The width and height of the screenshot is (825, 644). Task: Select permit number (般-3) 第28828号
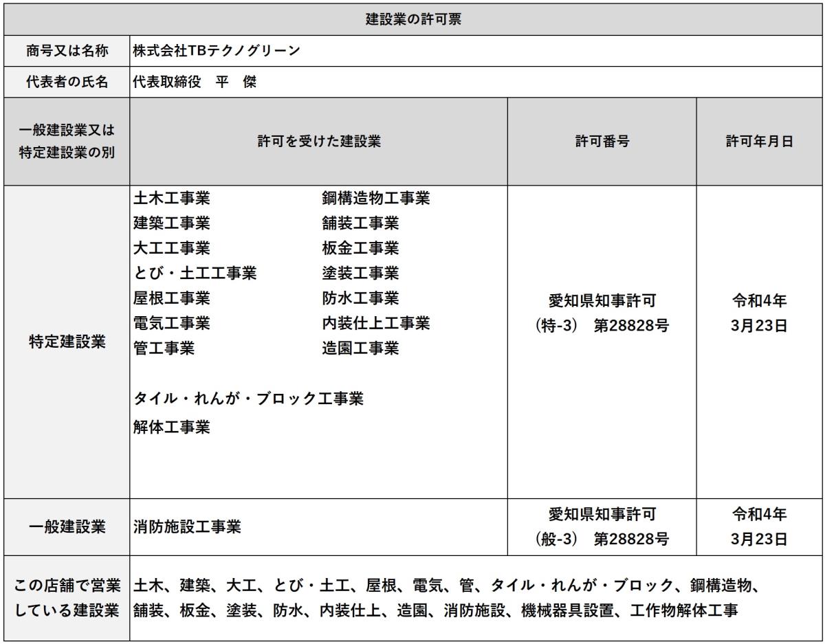(602, 540)
